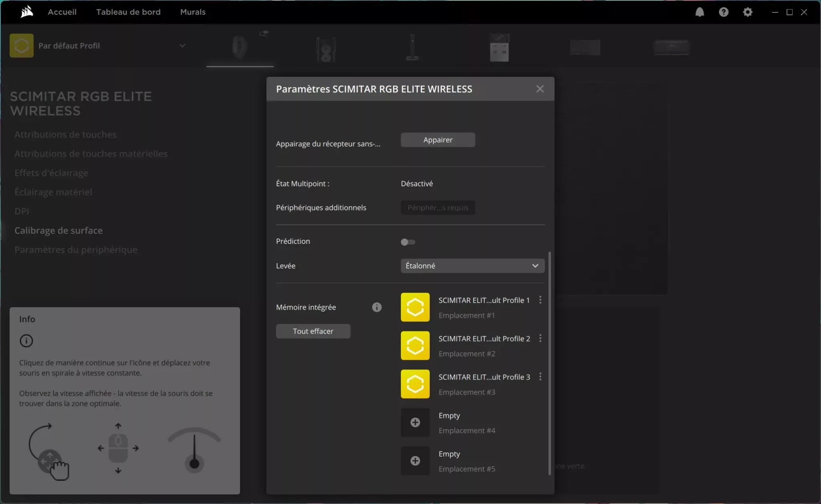Click the Corsair sails logo icon
Screen dimensions: 821x504
[x=26, y=12]
